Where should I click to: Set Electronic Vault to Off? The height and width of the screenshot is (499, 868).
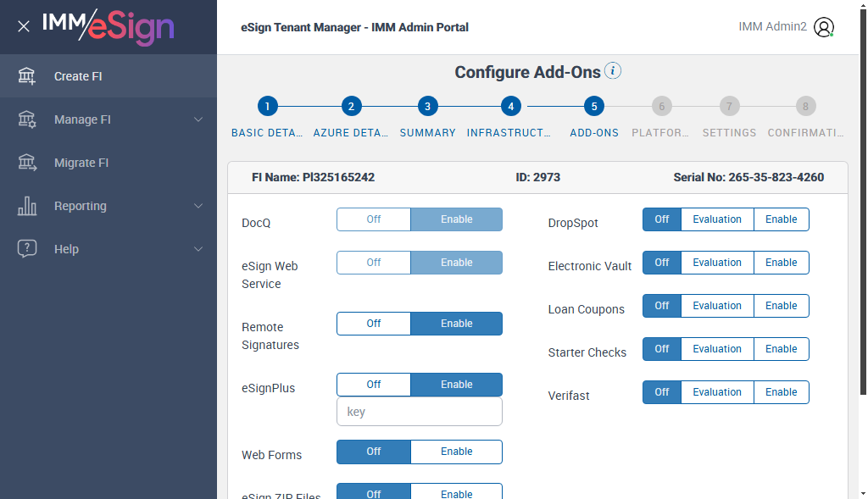pyautogui.click(x=661, y=263)
